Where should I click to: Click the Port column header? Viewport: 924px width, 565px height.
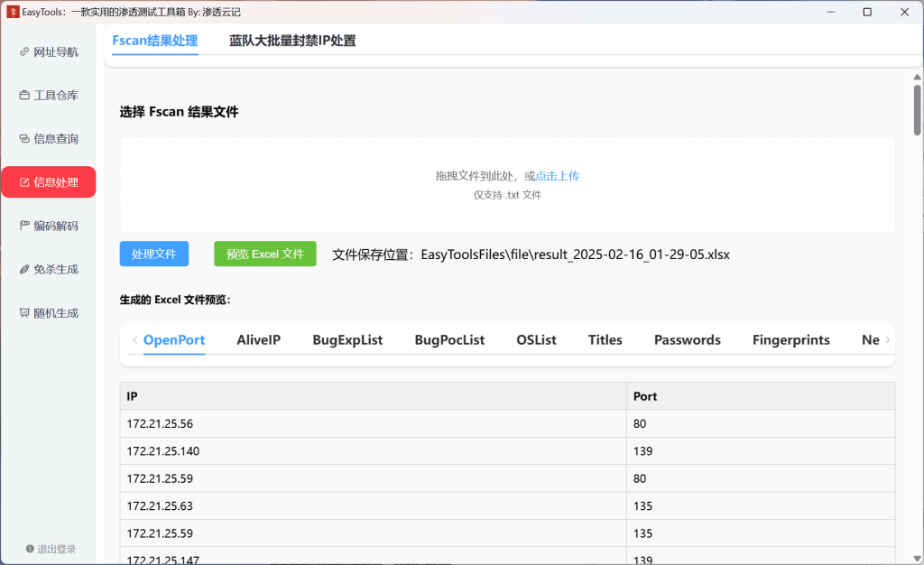tap(761, 396)
